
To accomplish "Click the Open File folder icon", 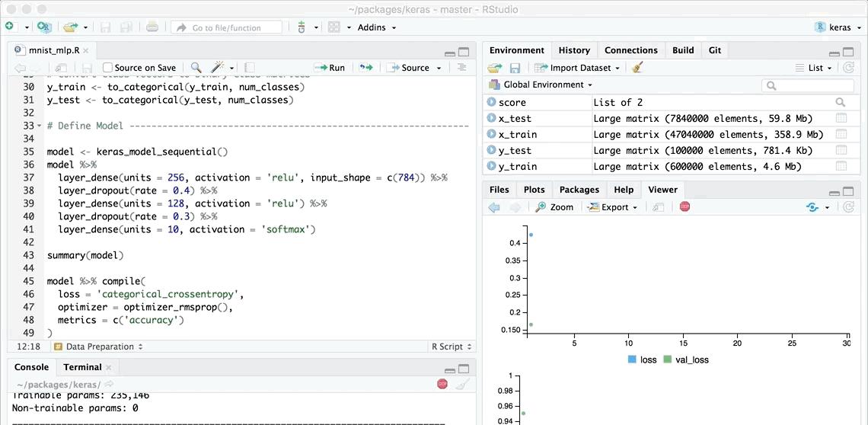I will [x=70, y=27].
